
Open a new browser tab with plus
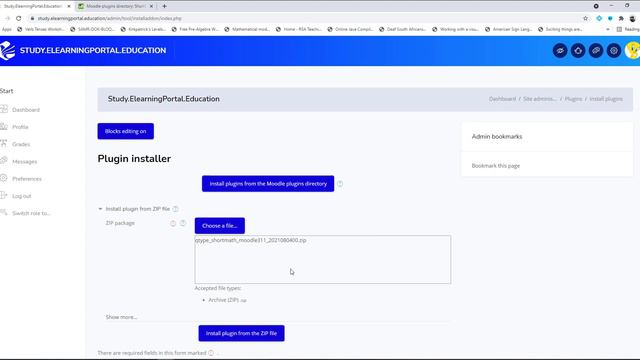tap(164, 6)
